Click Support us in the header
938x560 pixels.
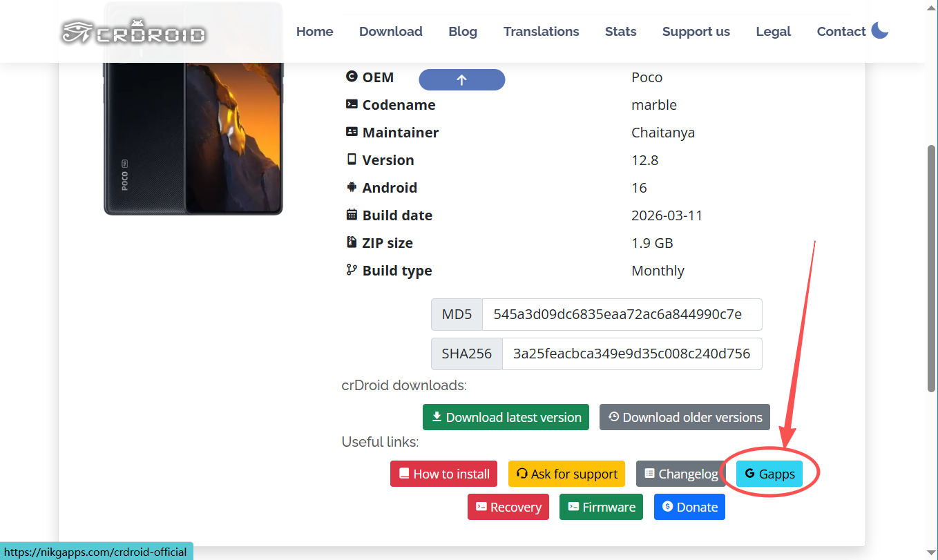click(696, 32)
